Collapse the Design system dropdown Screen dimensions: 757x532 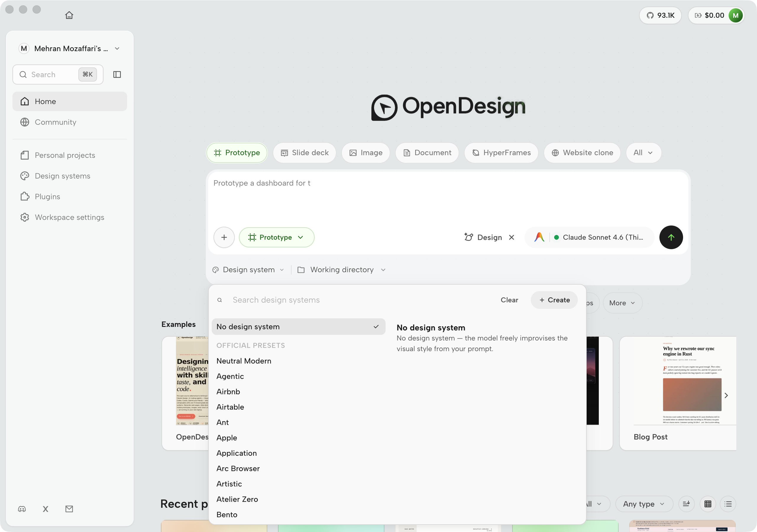248,270
